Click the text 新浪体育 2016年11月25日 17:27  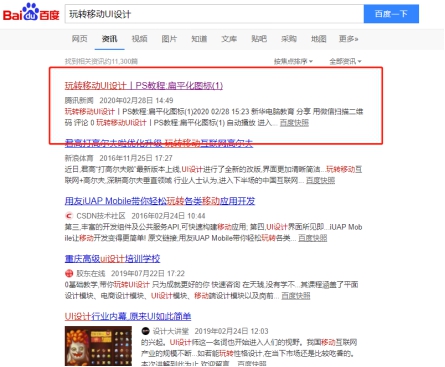pos(119,158)
